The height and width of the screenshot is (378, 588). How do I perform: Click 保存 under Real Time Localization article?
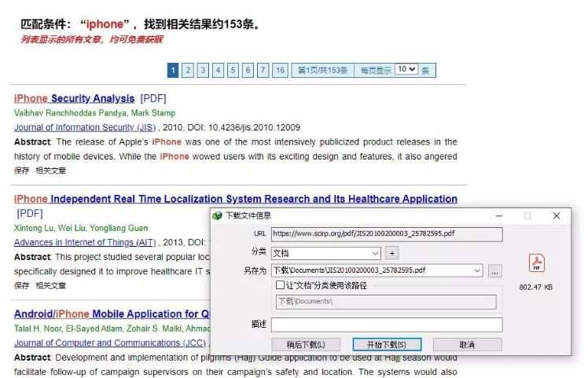tap(21, 286)
